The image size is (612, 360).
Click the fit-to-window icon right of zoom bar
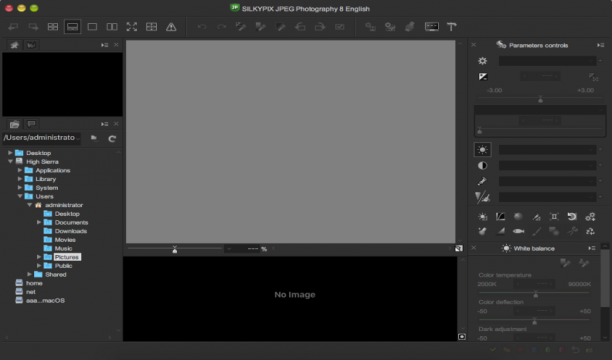pos(459,248)
